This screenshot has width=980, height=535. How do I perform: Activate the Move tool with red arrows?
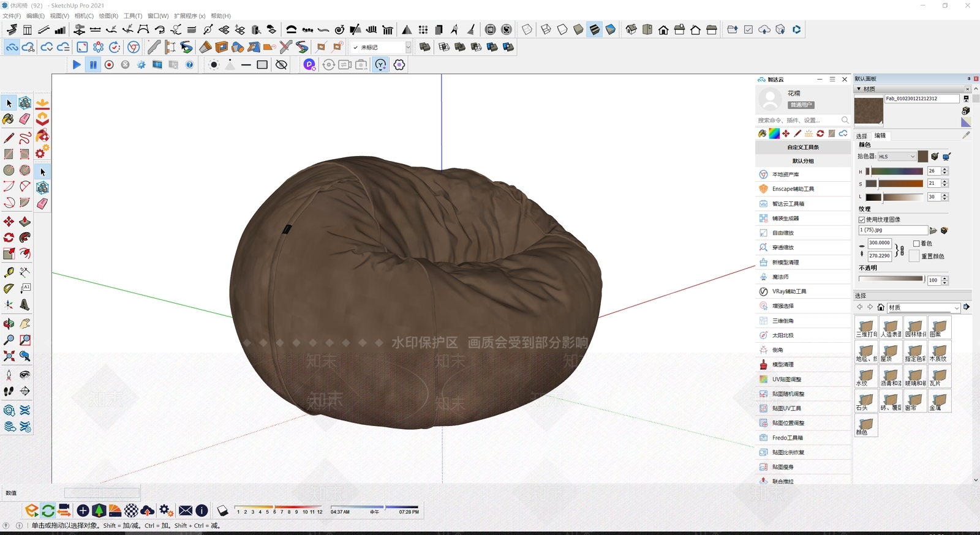coord(9,222)
